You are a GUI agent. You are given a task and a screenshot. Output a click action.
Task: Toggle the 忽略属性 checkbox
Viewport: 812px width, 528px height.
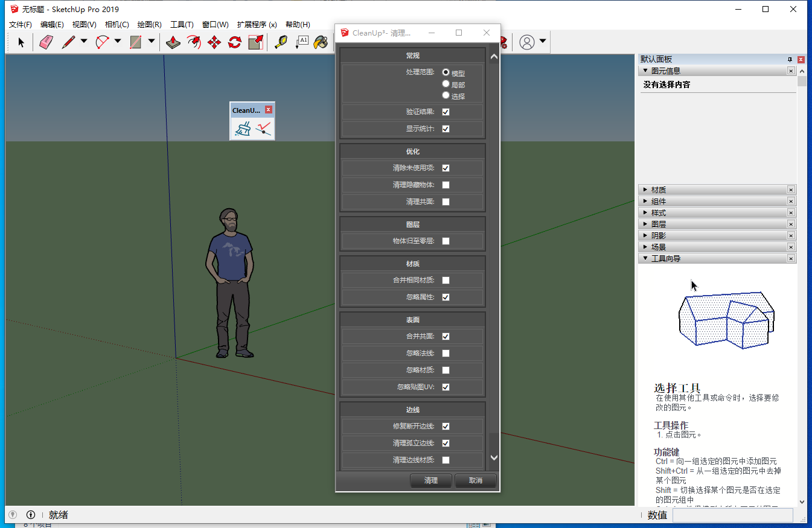click(446, 297)
